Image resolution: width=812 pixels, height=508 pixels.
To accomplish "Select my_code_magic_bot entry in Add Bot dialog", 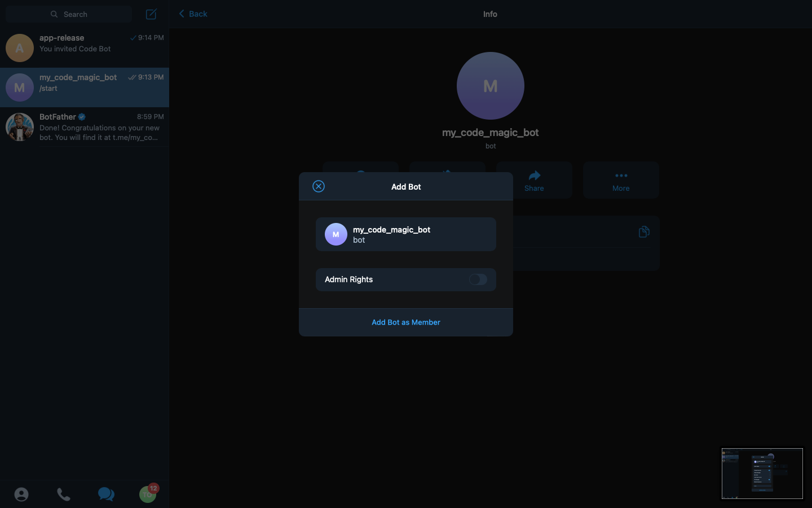I will [406, 234].
